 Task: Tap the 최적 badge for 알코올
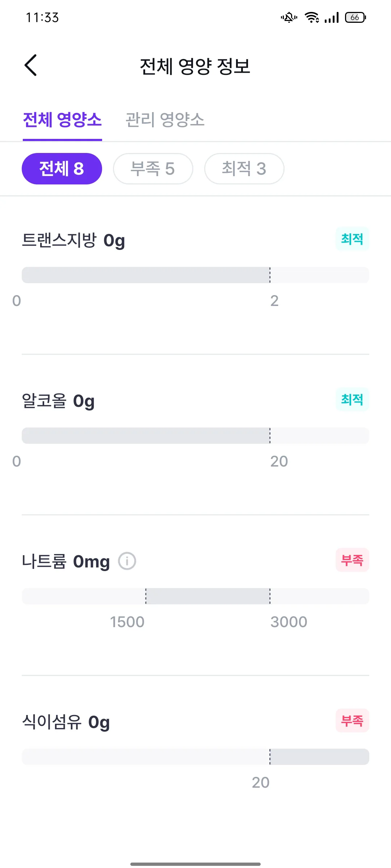point(352,400)
